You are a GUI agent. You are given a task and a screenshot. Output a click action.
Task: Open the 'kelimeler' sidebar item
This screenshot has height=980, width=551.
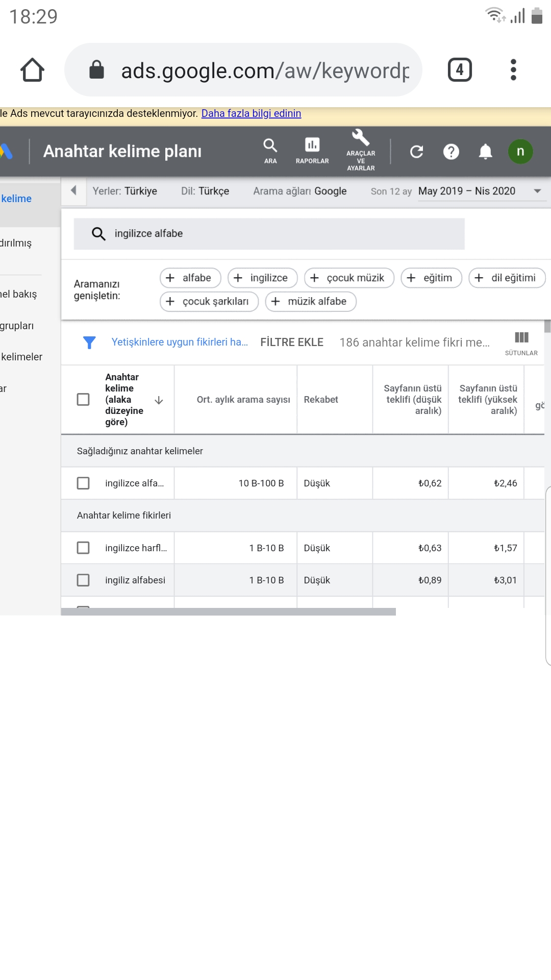click(21, 357)
